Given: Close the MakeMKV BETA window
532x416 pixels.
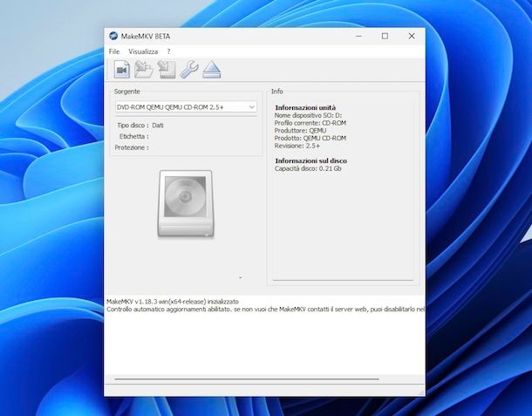Looking at the screenshot, I should click(x=412, y=36).
